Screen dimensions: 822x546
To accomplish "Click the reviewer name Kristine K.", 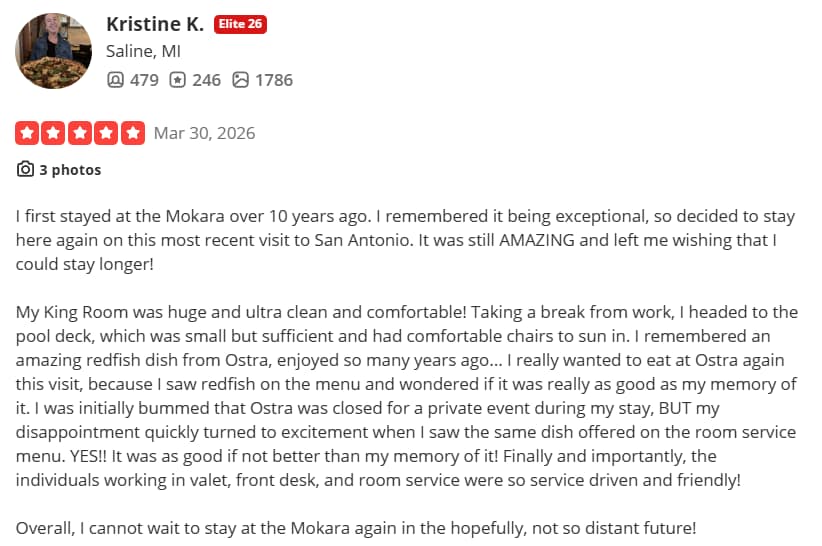I will point(155,24).
